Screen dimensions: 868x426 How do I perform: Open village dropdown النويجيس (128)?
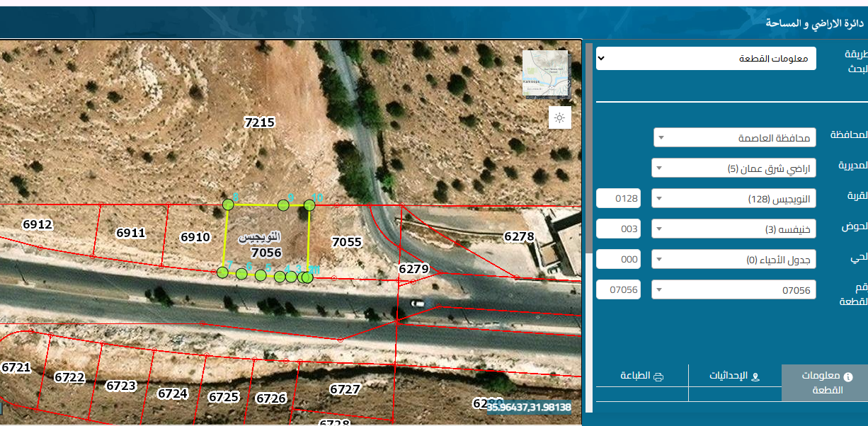point(733,199)
